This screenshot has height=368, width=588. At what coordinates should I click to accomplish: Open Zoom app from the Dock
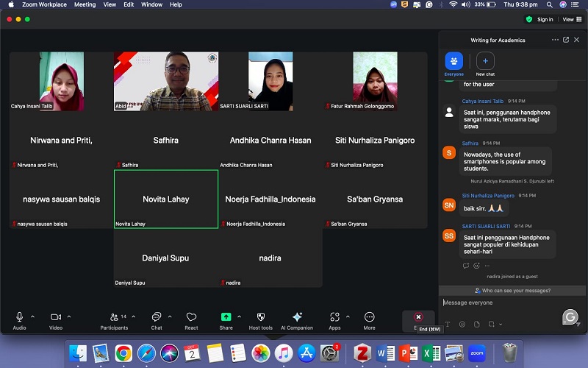point(477,353)
